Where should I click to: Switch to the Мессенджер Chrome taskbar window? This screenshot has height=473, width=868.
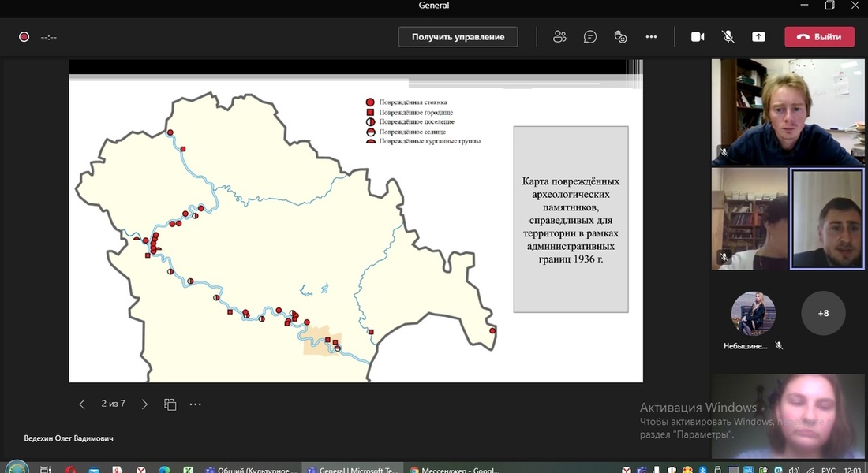point(455,468)
